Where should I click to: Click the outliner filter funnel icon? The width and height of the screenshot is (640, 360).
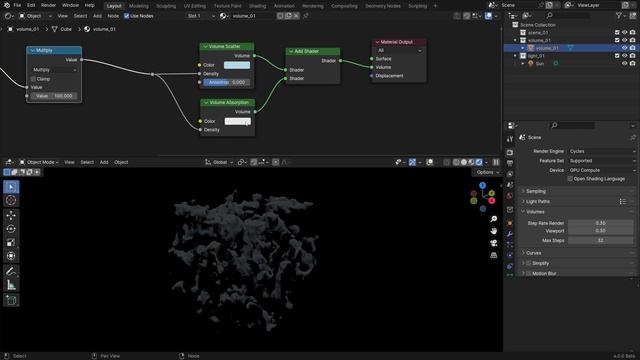click(x=619, y=16)
